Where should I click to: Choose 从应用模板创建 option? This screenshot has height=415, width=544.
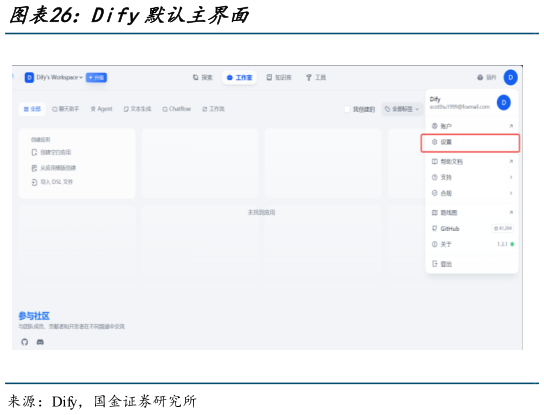[54, 168]
